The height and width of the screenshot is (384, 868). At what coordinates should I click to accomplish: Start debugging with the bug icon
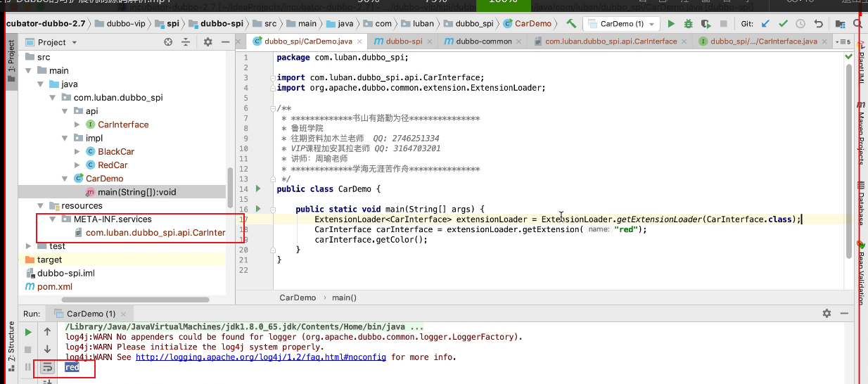(x=689, y=24)
